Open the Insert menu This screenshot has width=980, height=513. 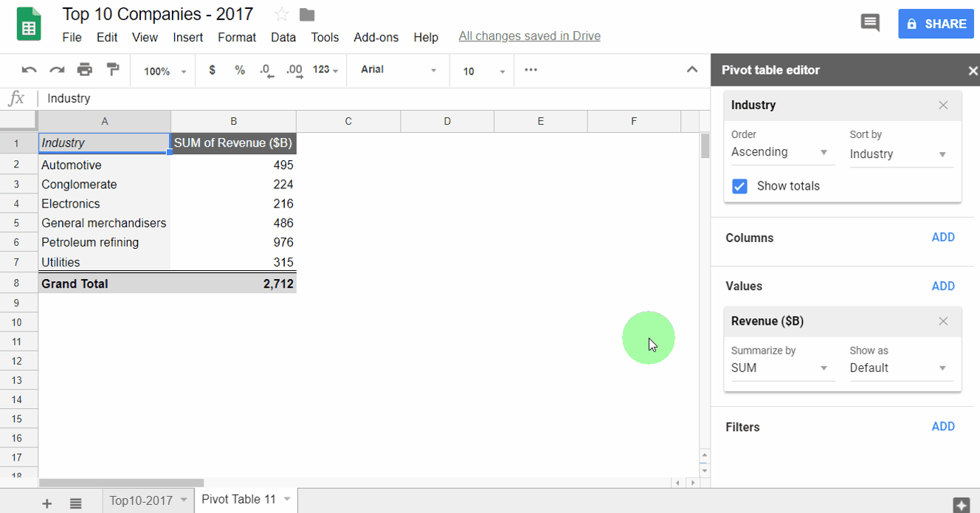(188, 37)
